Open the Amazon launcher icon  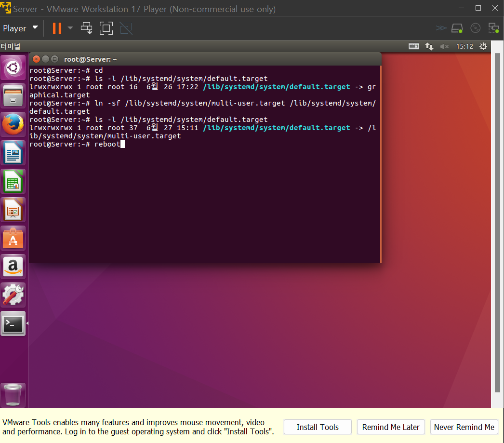pyautogui.click(x=13, y=267)
